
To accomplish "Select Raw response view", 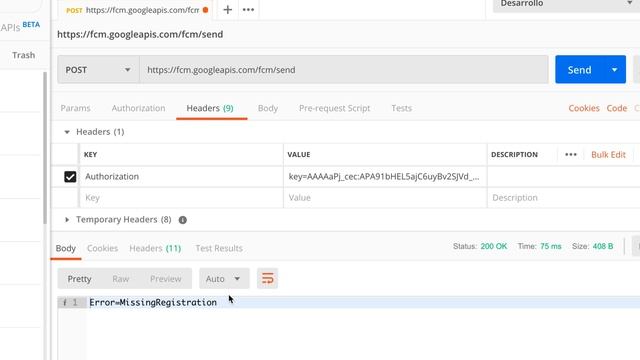I will pos(120,279).
